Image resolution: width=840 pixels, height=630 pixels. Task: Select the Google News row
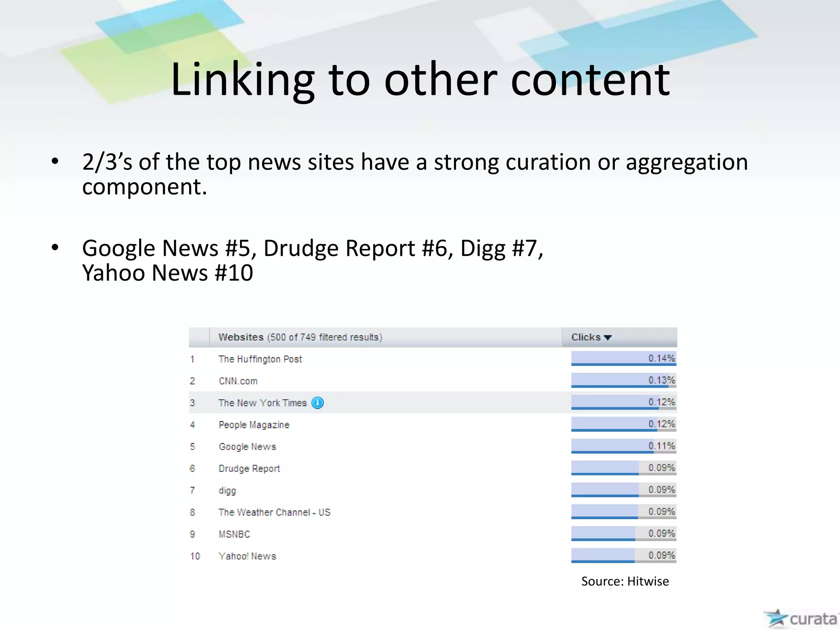click(x=247, y=447)
